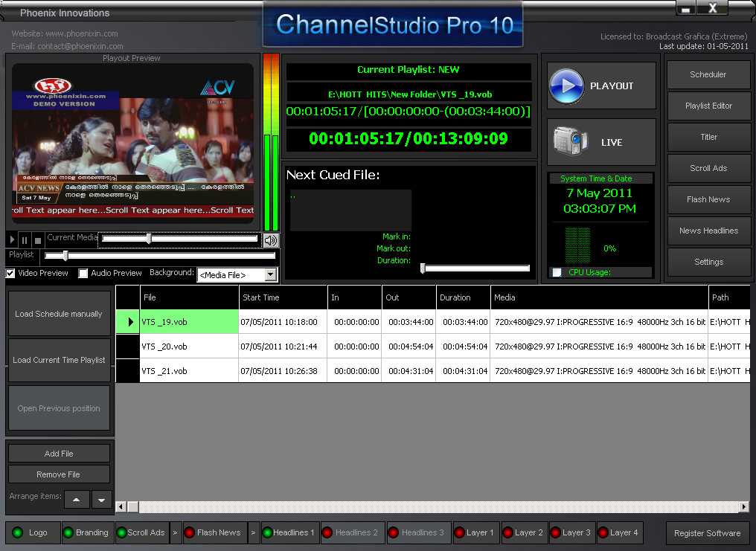Expand options arrow after Flash News
This screenshot has width=756, height=551.
click(x=253, y=532)
